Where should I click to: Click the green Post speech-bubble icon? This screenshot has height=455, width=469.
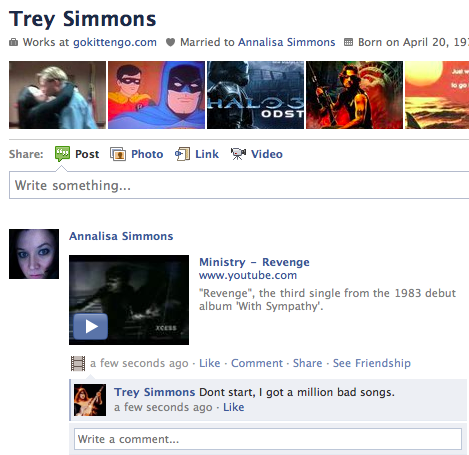(62, 154)
